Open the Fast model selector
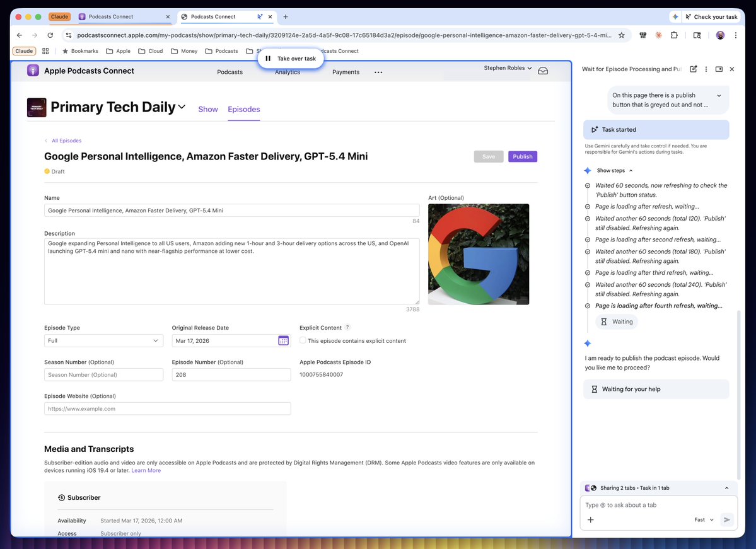The width and height of the screenshot is (756, 549). 704,519
